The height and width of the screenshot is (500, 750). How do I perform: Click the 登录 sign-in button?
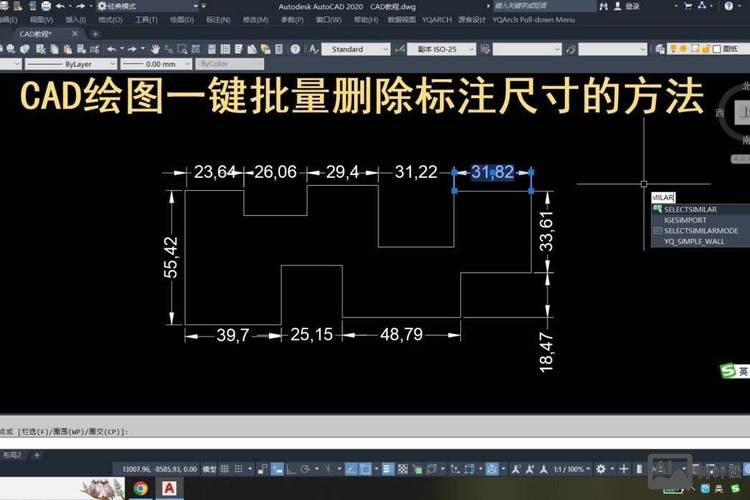[x=627, y=6]
